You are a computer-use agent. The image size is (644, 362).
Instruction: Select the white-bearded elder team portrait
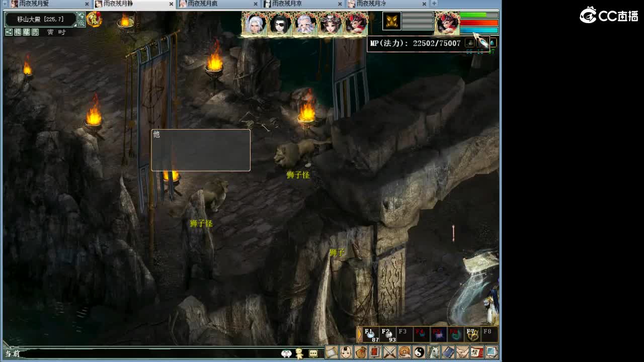point(305,23)
